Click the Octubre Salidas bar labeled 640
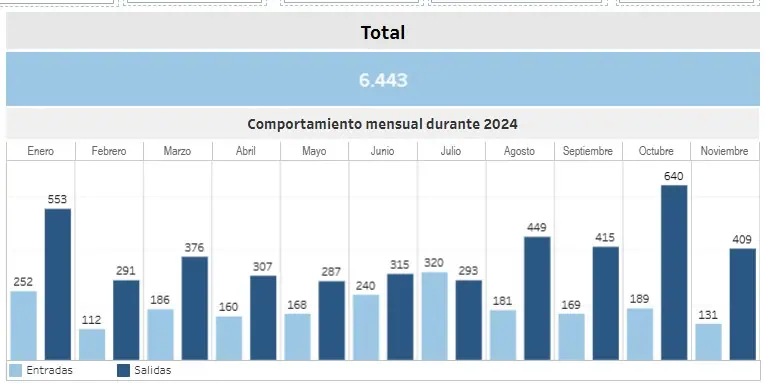This screenshot has height=383, width=766. click(x=674, y=273)
